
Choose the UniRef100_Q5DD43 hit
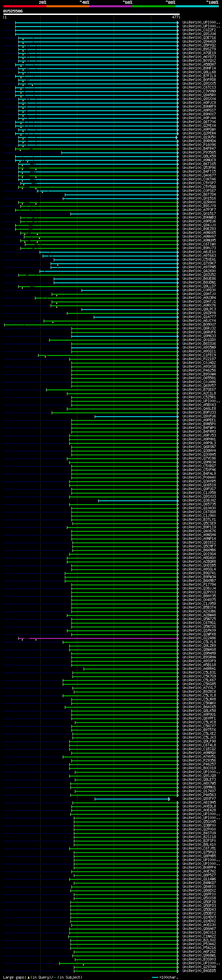199,909
